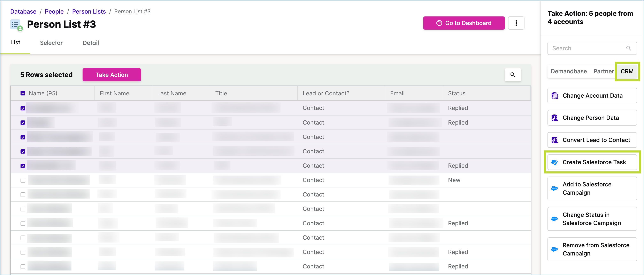Open the table search magnifier icon
Screen dimensions: 644x275
[513, 75]
